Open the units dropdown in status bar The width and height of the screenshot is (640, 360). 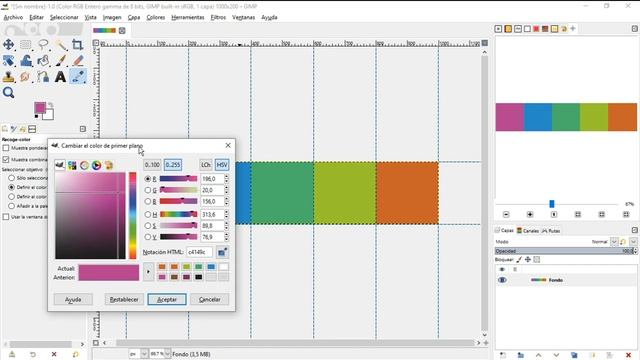[x=144, y=354]
